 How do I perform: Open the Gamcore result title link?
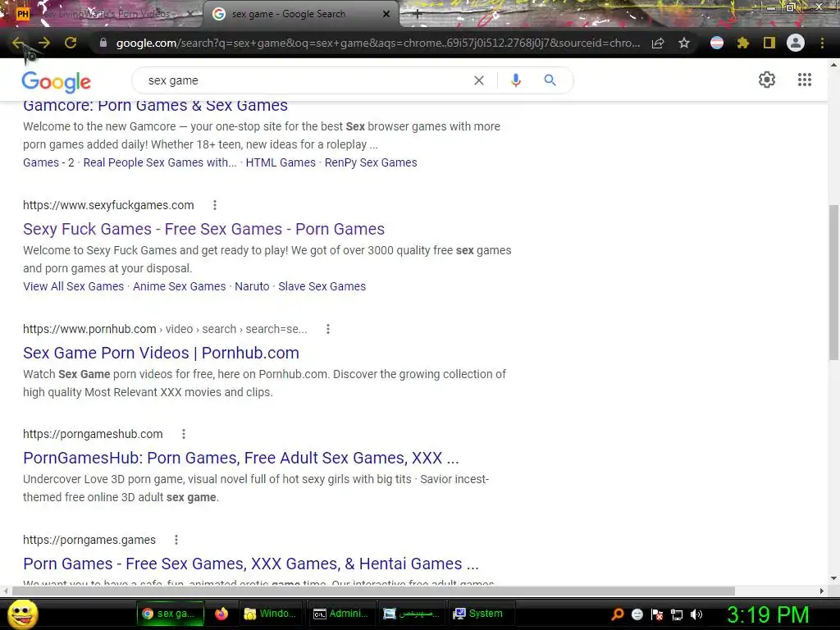(x=155, y=106)
